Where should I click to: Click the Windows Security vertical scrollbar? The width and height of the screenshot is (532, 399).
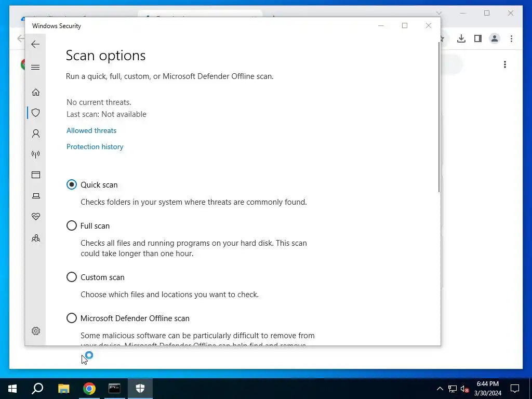pyautogui.click(x=438, y=117)
